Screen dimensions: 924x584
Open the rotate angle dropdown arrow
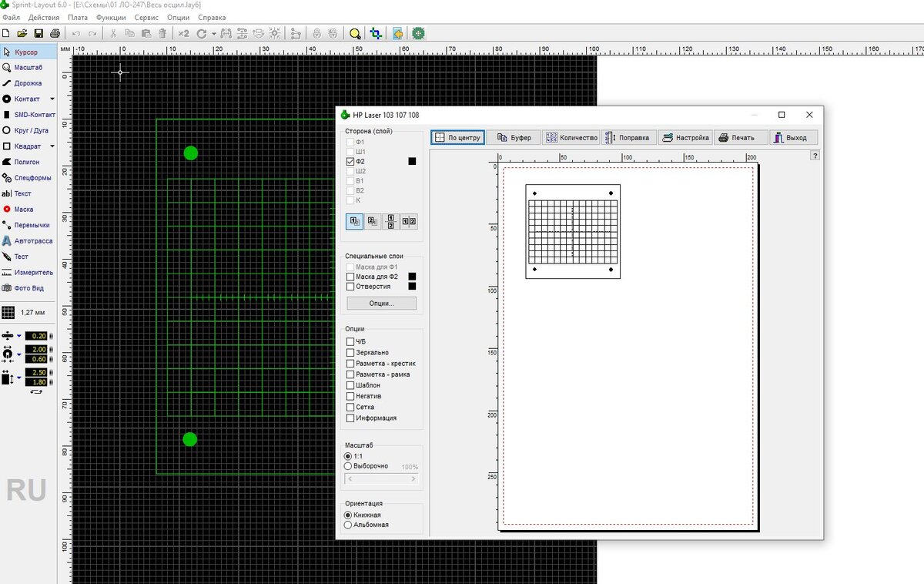tap(213, 34)
